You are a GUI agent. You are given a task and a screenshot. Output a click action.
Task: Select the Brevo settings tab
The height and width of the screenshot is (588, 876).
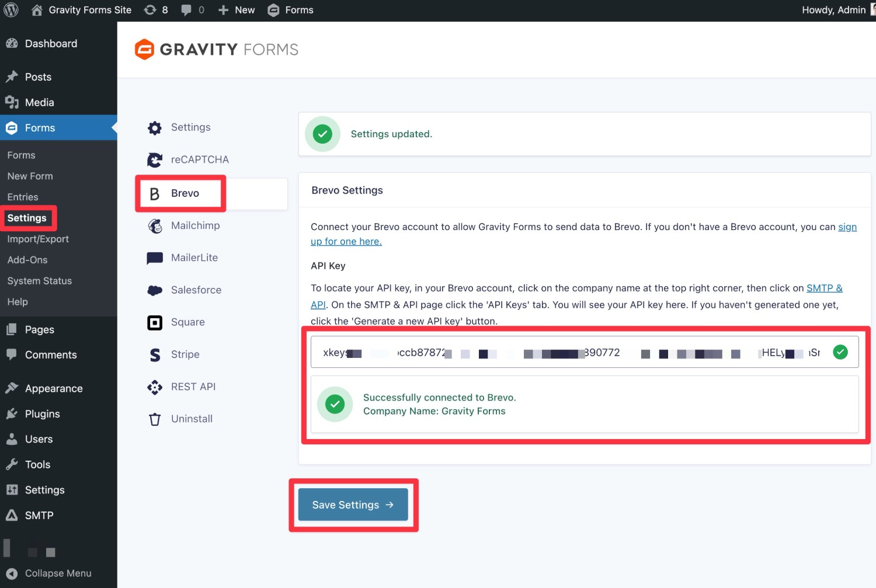[211, 194]
